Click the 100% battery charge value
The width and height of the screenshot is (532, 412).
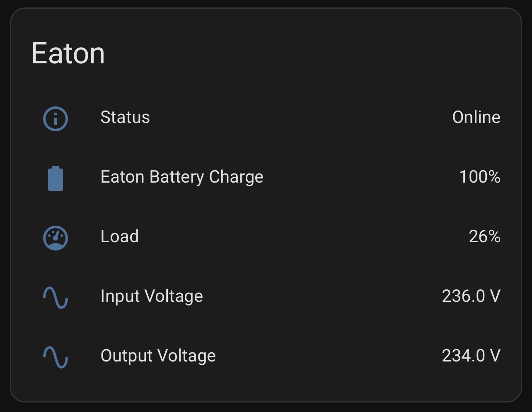pyautogui.click(x=479, y=177)
